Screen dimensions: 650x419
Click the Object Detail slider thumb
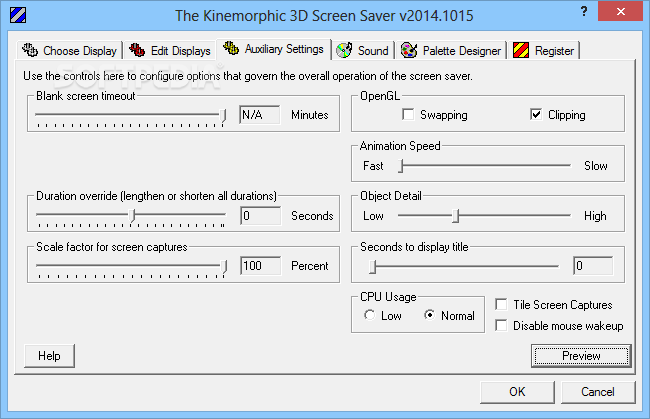coord(456,216)
